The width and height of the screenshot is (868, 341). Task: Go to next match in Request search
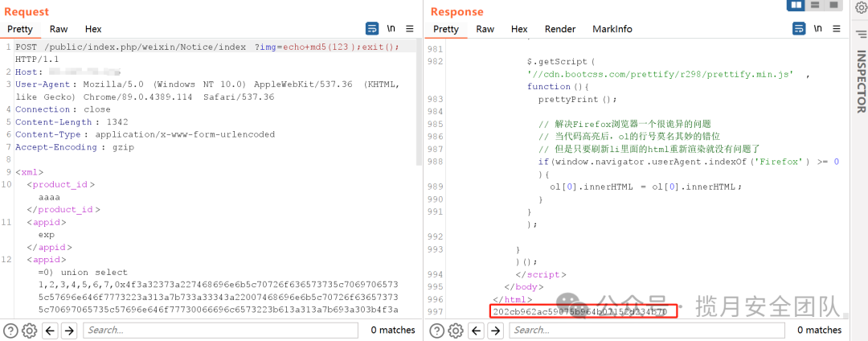pyautogui.click(x=68, y=331)
